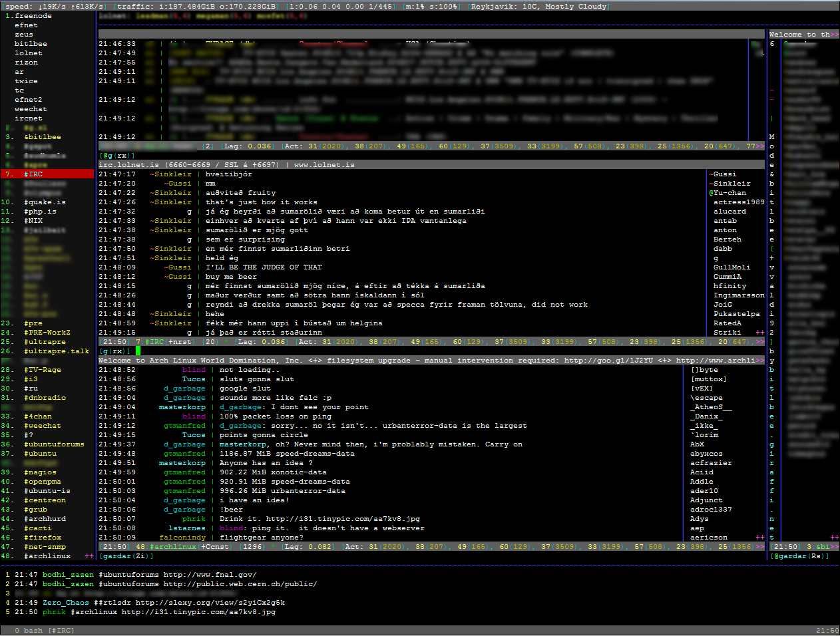
Task: Expand more buffers via ++ beside #archlinux in the buffer list
Action: tap(89, 556)
